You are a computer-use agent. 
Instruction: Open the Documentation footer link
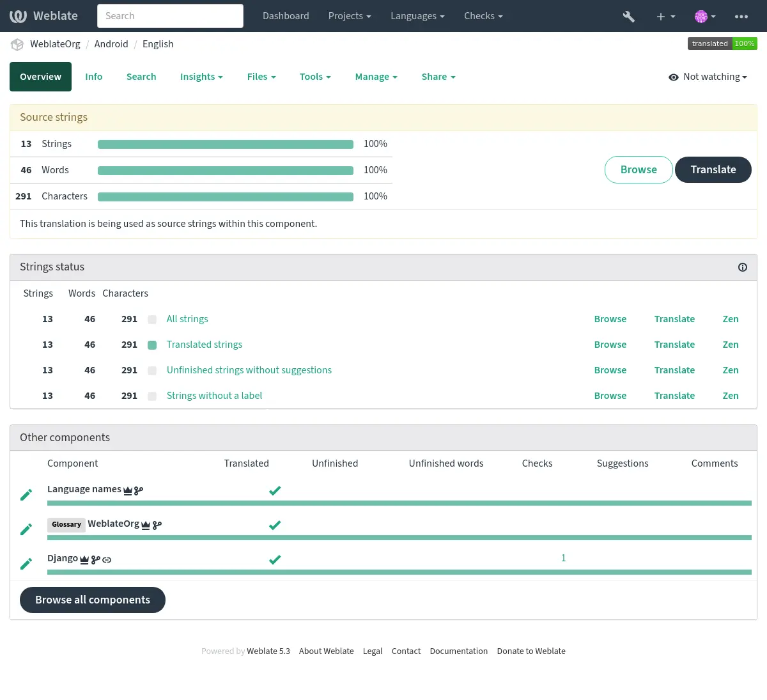pos(458,651)
